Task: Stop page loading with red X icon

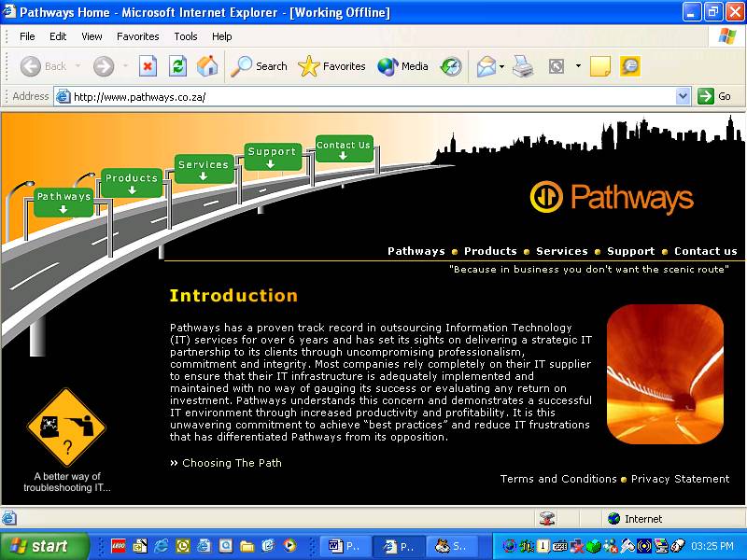Action: coord(148,66)
